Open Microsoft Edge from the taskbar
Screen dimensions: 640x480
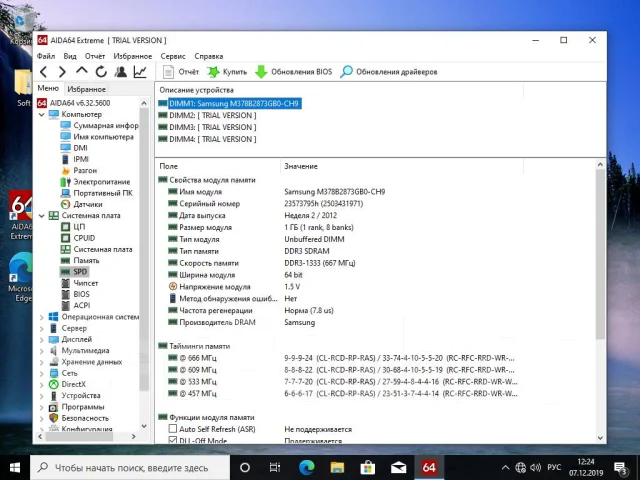(x=307, y=467)
